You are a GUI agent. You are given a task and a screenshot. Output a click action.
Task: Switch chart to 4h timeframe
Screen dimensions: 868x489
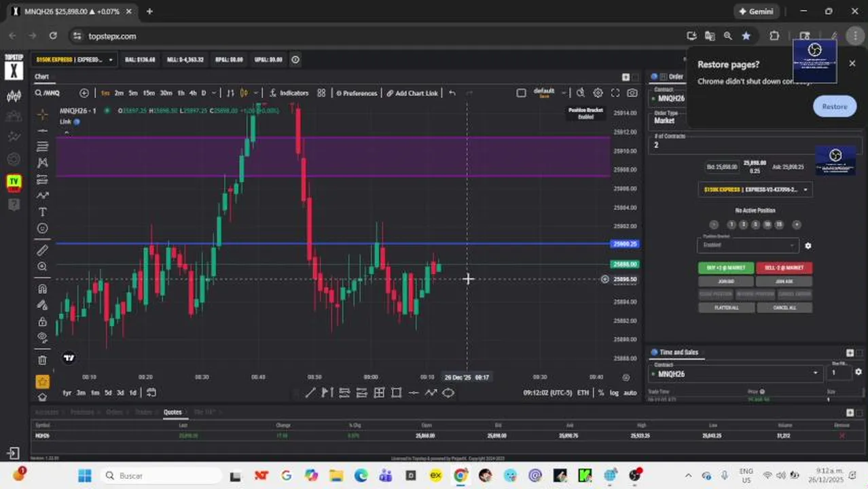(x=193, y=93)
